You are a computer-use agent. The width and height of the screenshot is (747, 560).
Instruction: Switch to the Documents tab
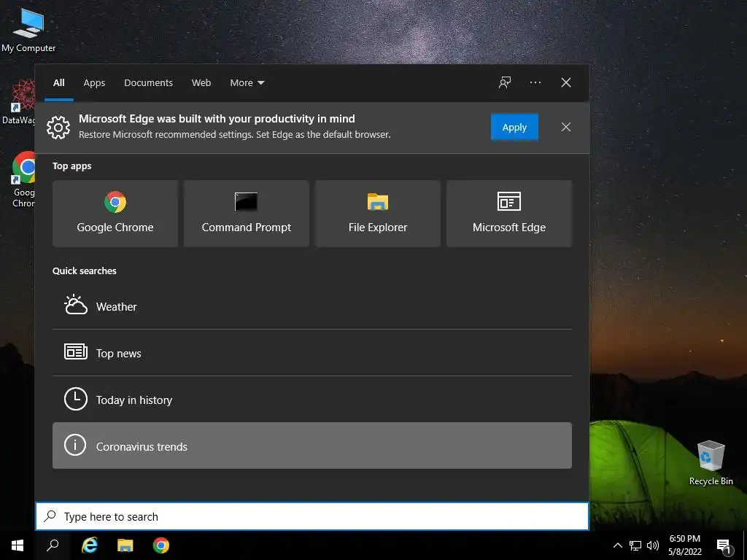click(148, 83)
